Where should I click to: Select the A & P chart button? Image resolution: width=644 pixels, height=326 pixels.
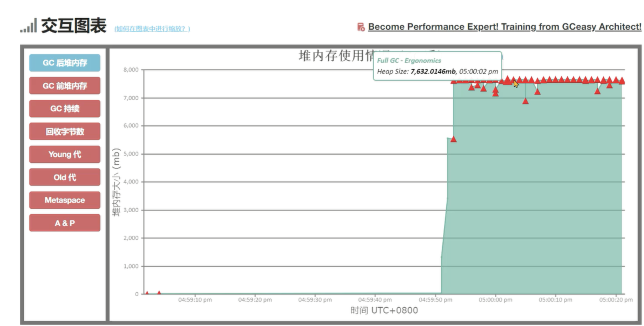(x=65, y=223)
